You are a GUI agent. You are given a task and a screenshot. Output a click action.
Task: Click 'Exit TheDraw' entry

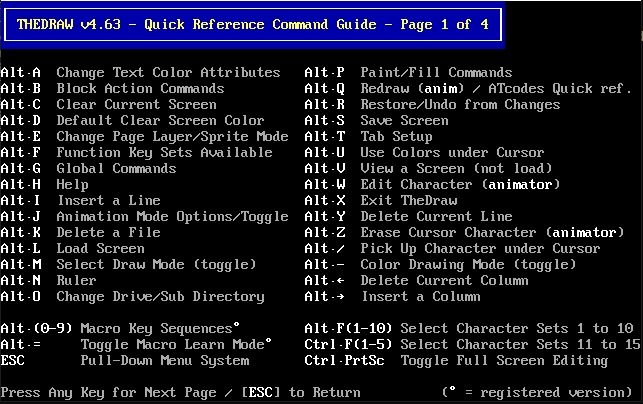[x=408, y=201]
